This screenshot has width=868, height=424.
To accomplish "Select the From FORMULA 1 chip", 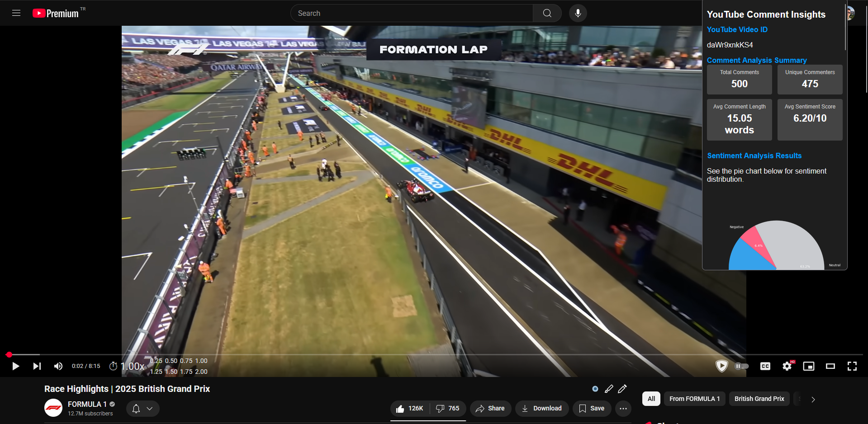I will tap(695, 399).
